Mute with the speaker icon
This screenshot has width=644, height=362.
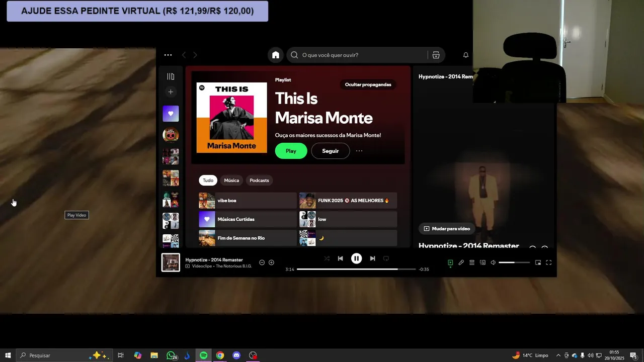[x=493, y=262]
